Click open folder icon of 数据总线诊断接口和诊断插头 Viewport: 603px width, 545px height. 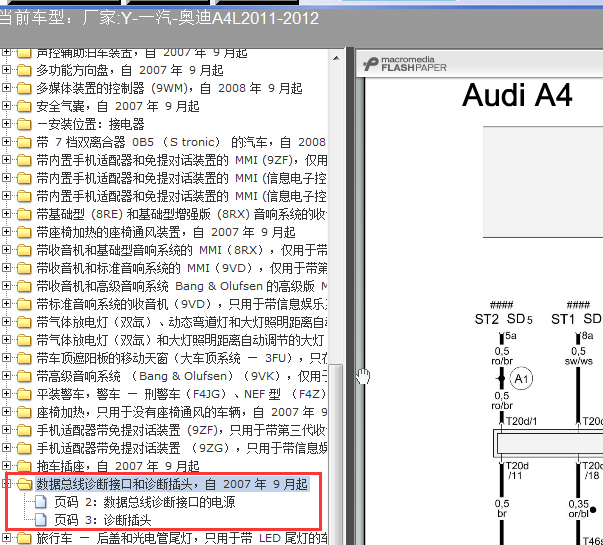[25, 484]
